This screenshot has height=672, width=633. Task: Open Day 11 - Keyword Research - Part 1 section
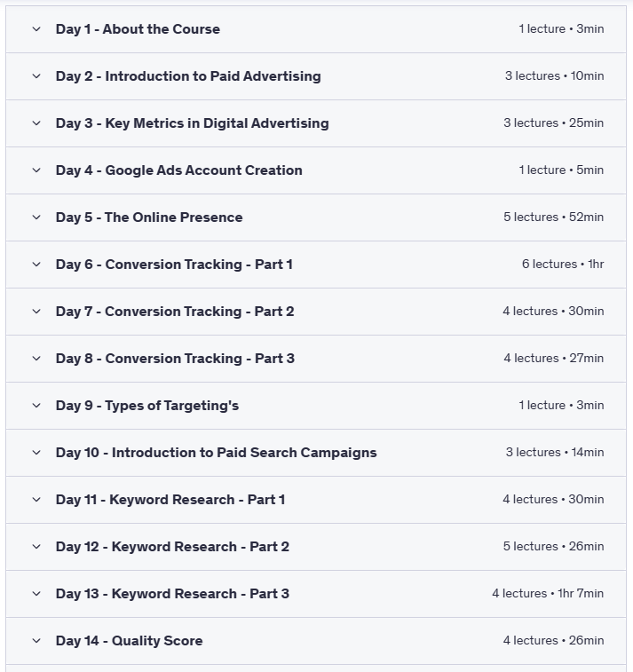(170, 500)
